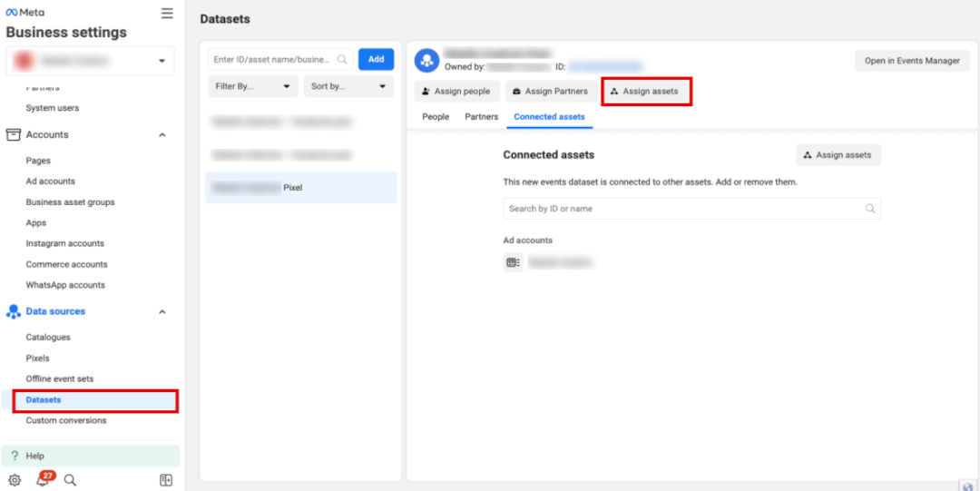
Task: Open System users settings
Action: tap(53, 108)
